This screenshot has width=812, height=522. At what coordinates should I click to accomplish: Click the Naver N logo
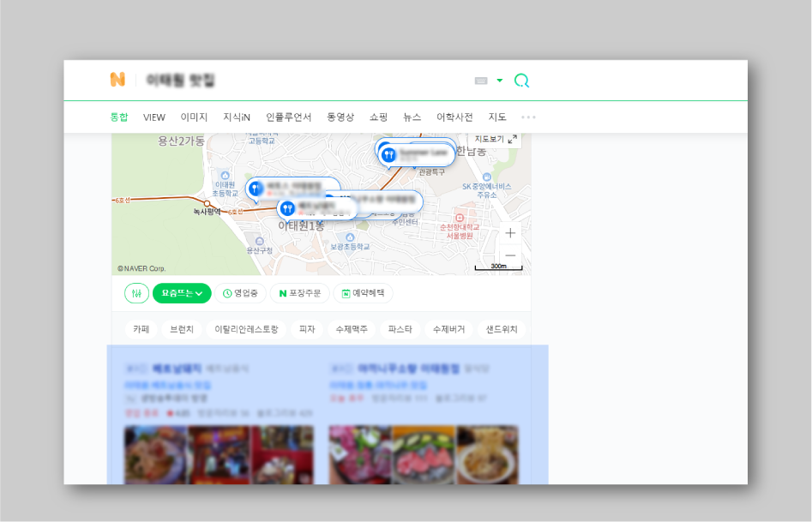(117, 80)
